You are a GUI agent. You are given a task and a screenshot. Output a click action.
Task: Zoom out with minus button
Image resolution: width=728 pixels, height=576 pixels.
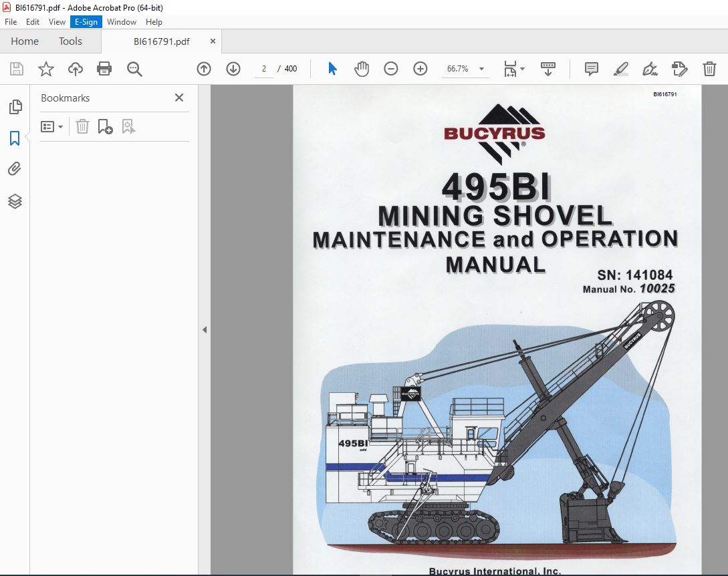391,69
